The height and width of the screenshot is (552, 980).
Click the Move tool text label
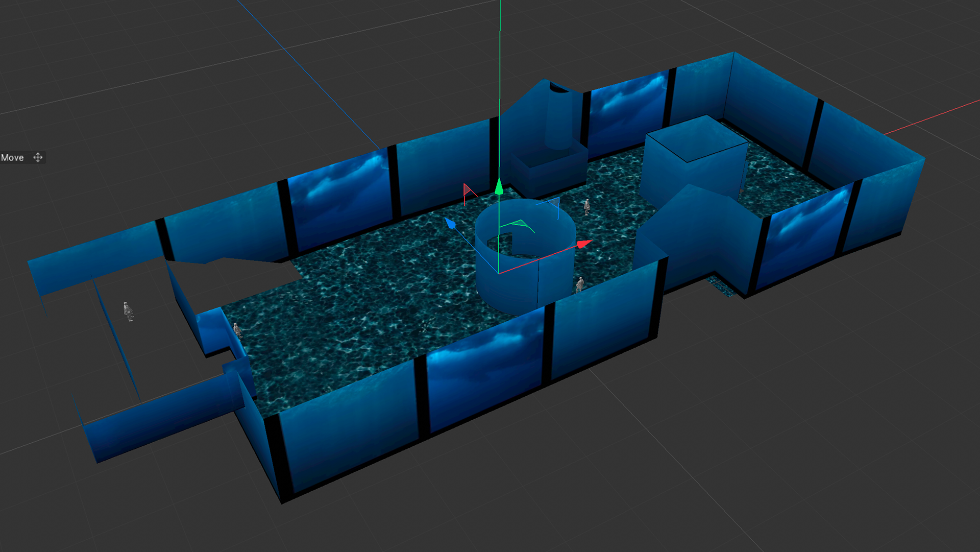[12, 158]
